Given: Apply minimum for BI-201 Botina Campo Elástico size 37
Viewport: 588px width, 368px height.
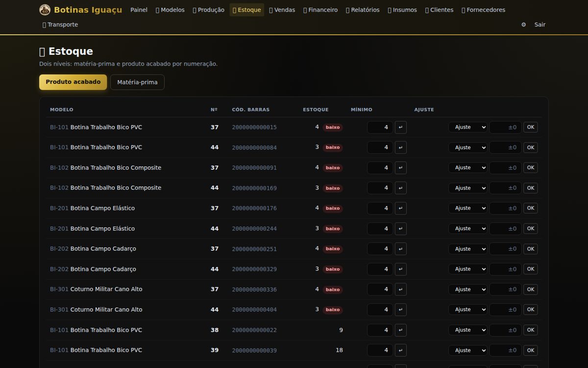Looking at the screenshot, I should click(x=401, y=208).
